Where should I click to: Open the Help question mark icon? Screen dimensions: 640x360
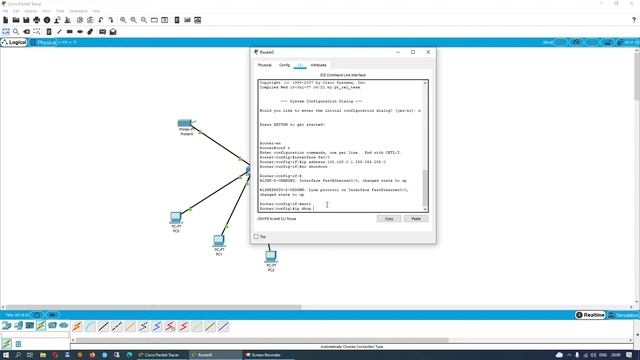pyautogui.click(x=634, y=20)
